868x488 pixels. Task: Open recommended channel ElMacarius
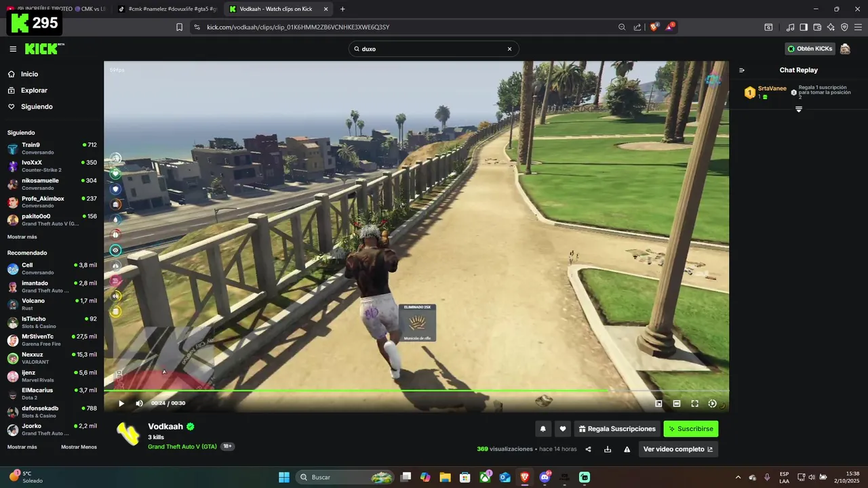(52, 394)
